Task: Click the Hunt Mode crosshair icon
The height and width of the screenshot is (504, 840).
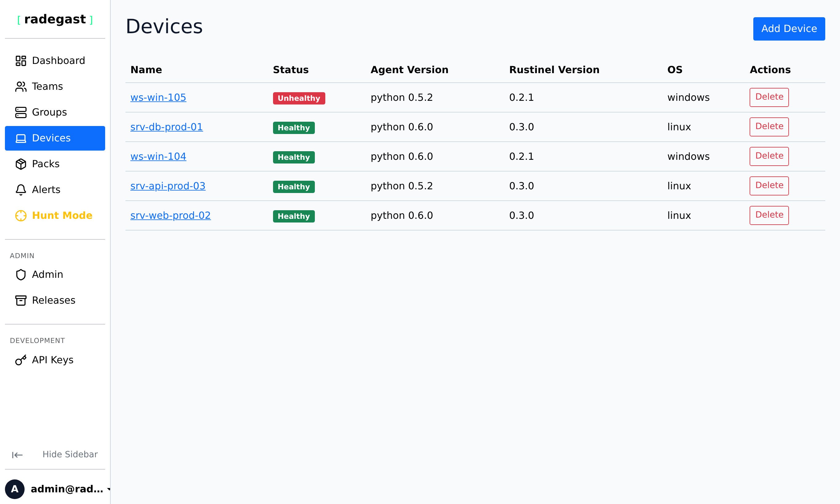Action: pos(21,216)
